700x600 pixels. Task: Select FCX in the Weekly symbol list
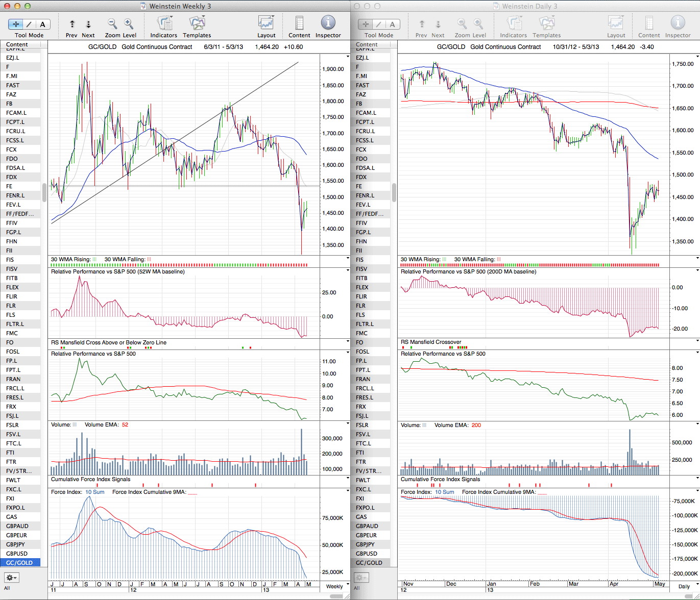pos(12,149)
